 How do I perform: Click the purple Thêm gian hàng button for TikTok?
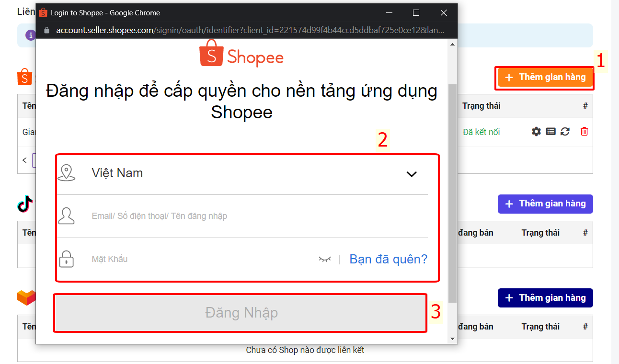pos(545,204)
